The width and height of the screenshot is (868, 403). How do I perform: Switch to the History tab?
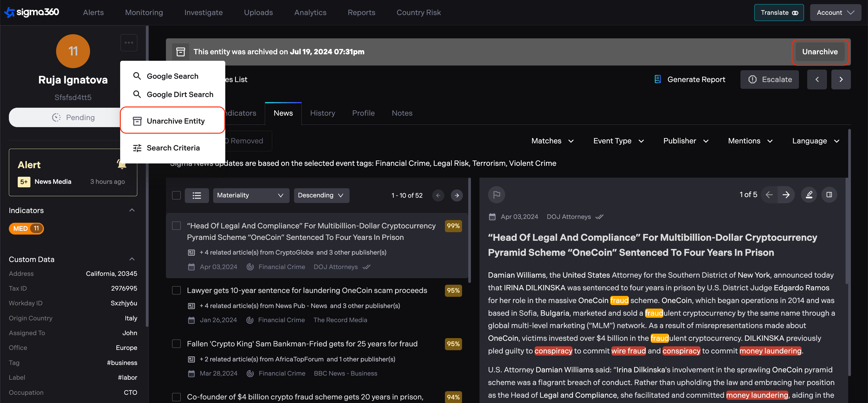322,113
